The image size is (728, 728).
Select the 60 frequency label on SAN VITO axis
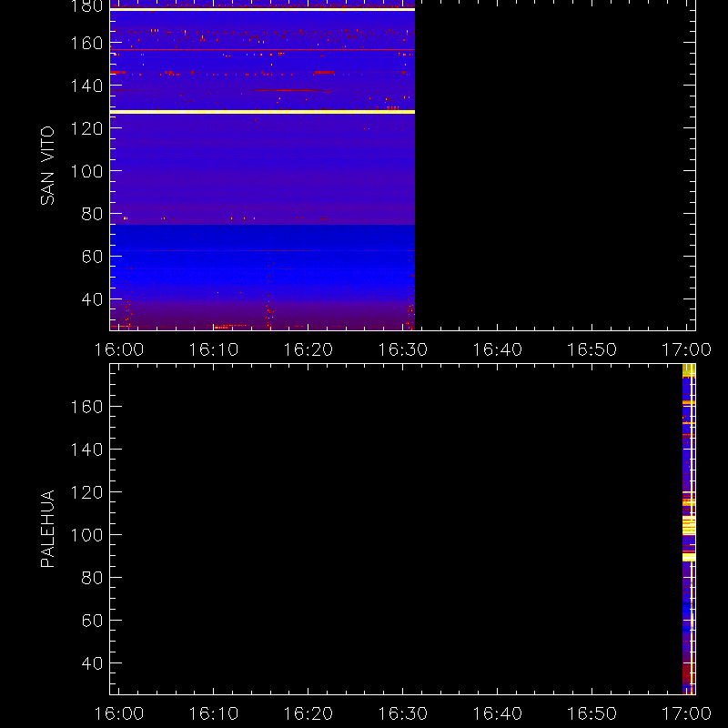coord(92,257)
